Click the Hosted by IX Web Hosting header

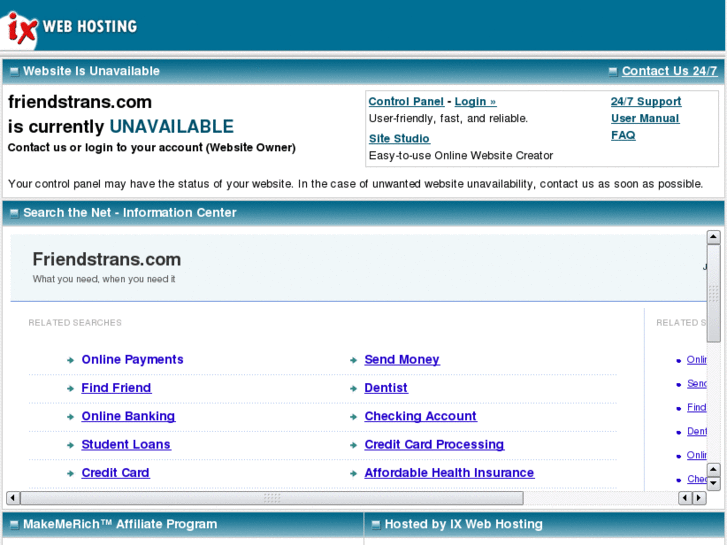point(464,524)
